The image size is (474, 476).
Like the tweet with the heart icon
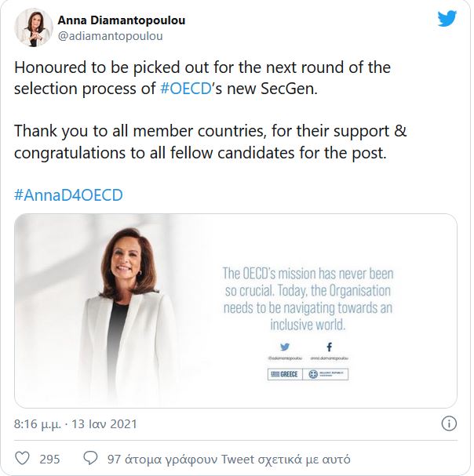(x=24, y=459)
